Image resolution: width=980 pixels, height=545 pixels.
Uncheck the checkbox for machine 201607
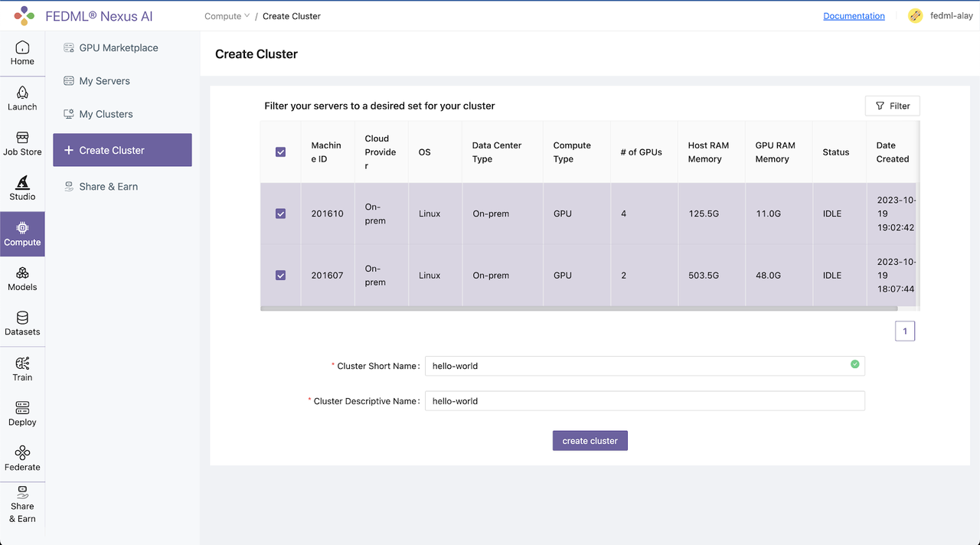280,276
